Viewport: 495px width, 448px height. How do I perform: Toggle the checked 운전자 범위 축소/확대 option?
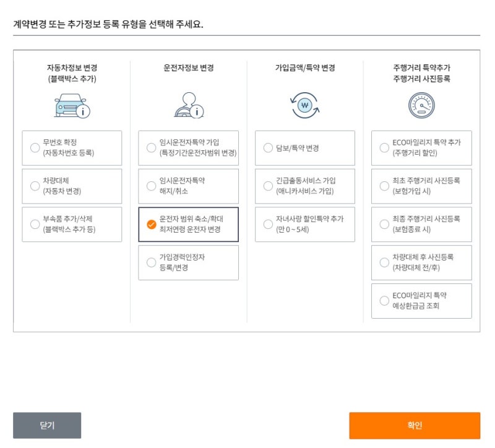189,224
